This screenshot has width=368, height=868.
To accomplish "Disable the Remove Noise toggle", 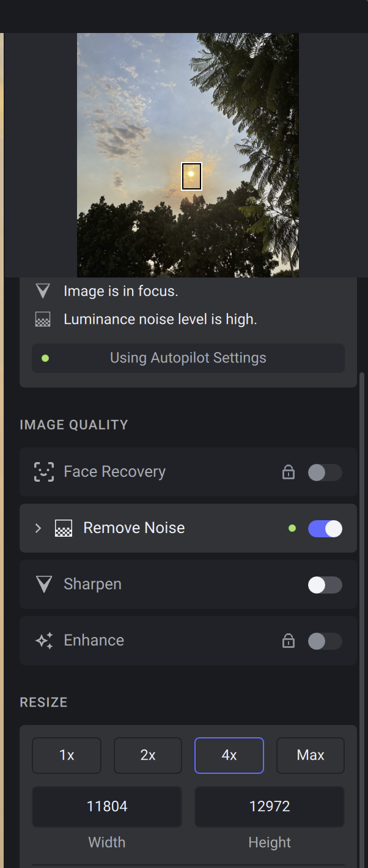I will [x=325, y=528].
